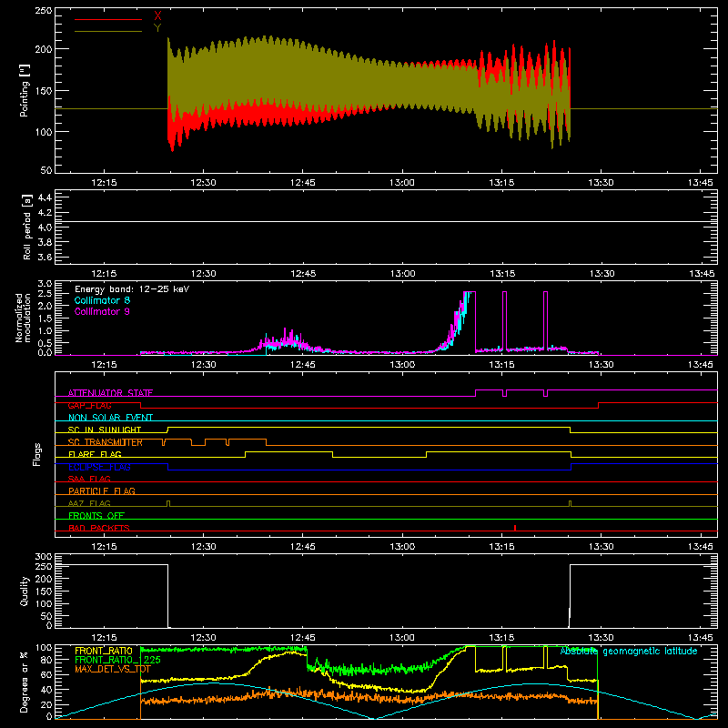Click the 13:30 time label under modulation plot

(x=601, y=365)
